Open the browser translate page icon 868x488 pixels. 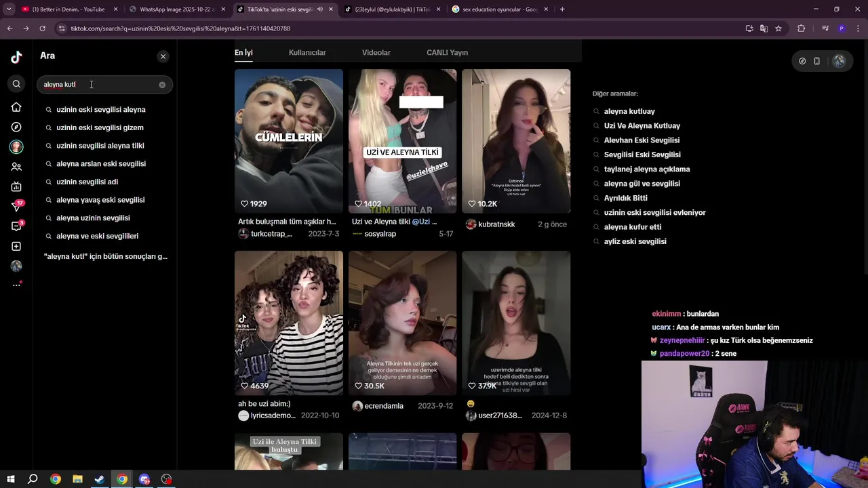(764, 28)
